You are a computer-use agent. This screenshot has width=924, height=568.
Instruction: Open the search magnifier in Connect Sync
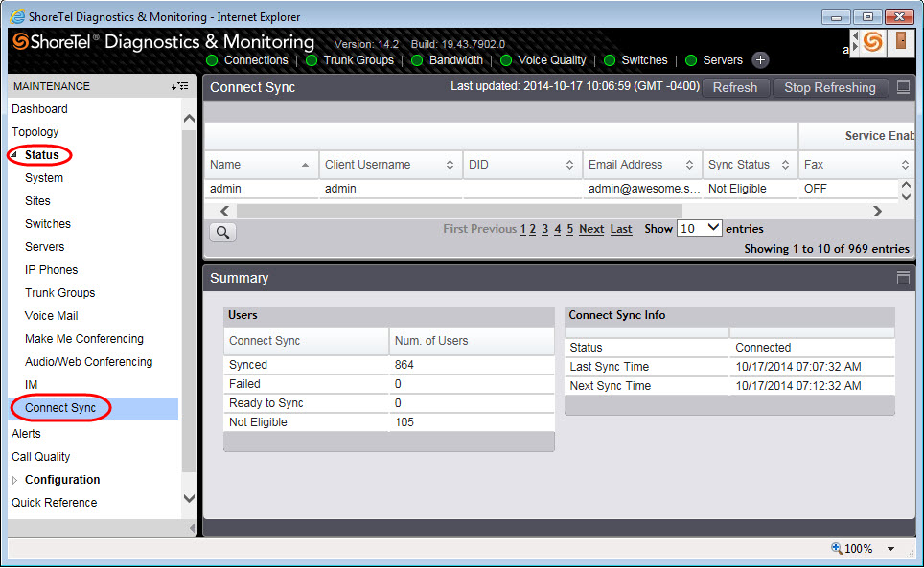point(222,232)
